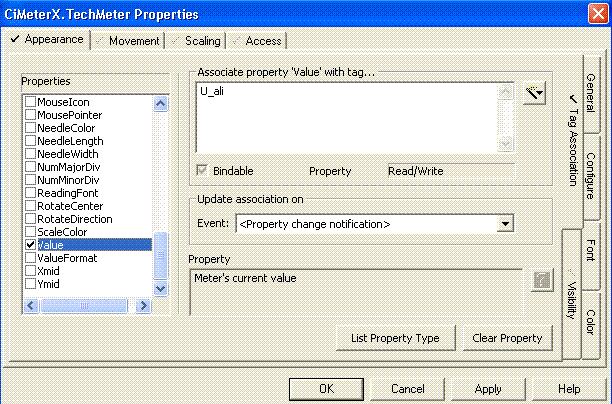The height and width of the screenshot is (404, 612).
Task: Enable the MouseIcon property checkbox
Action: coord(30,102)
